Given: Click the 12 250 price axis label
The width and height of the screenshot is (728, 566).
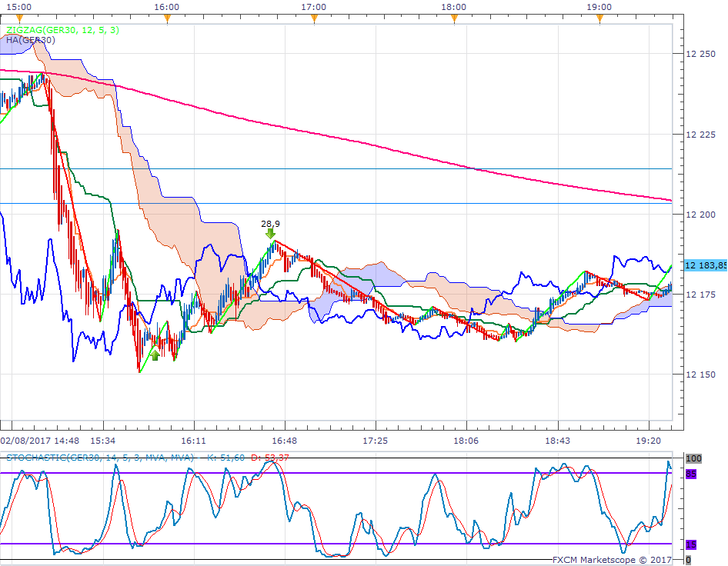Looking at the screenshot, I should (700, 54).
